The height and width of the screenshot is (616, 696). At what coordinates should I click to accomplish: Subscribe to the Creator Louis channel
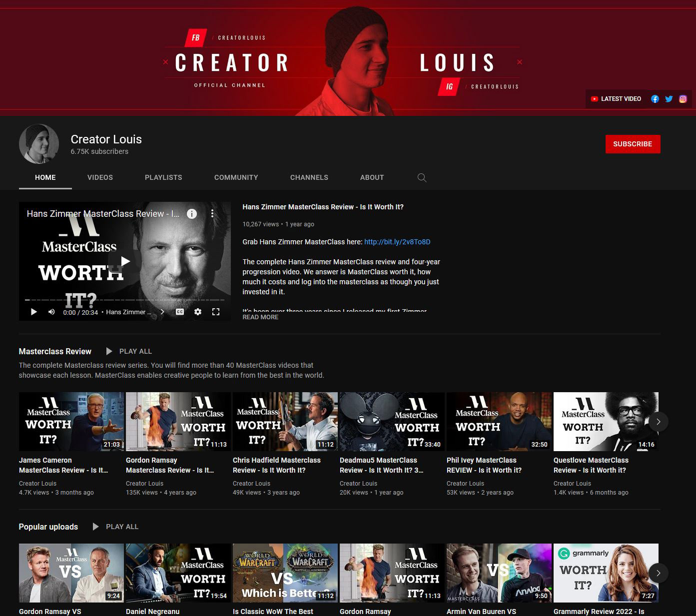point(633,144)
